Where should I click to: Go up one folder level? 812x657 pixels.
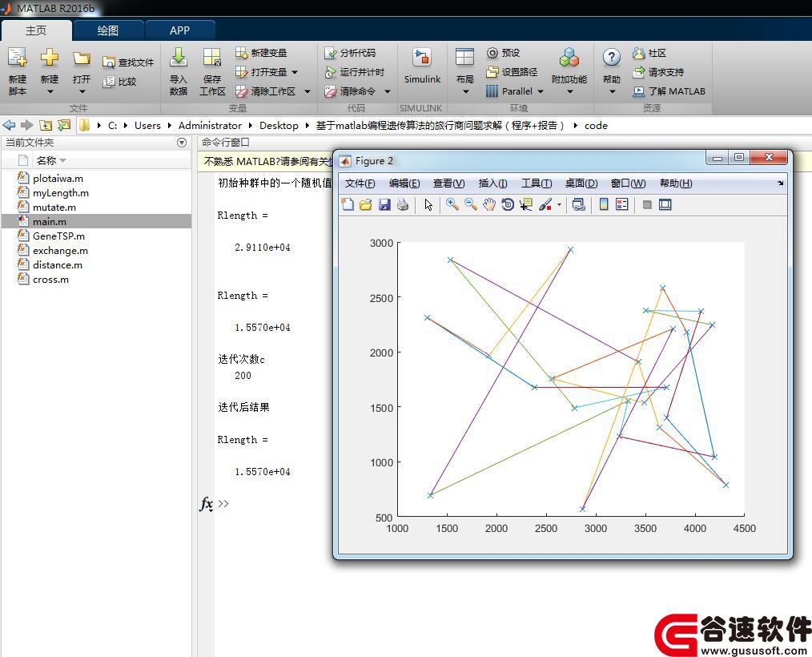click(x=46, y=125)
